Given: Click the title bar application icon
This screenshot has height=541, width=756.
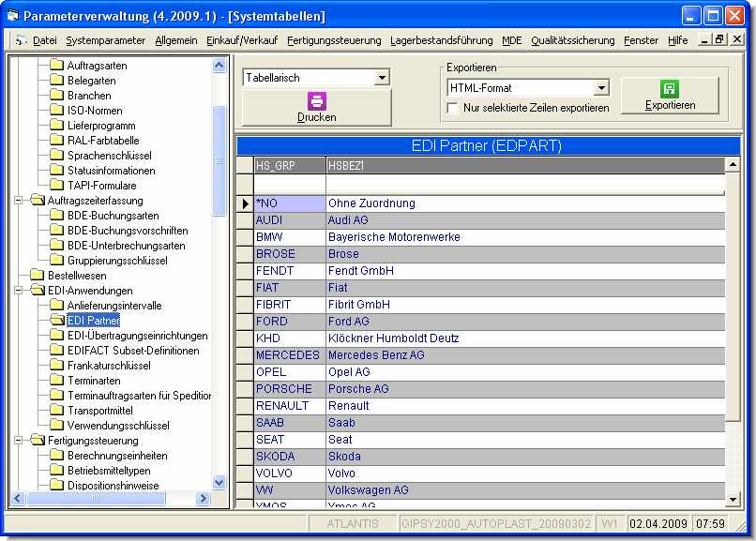Looking at the screenshot, I should [13, 15].
